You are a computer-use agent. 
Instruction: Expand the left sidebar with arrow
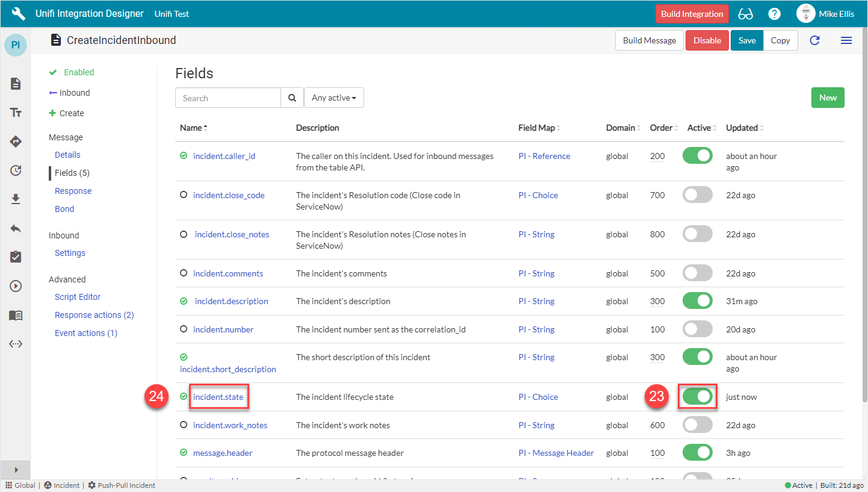click(x=16, y=470)
